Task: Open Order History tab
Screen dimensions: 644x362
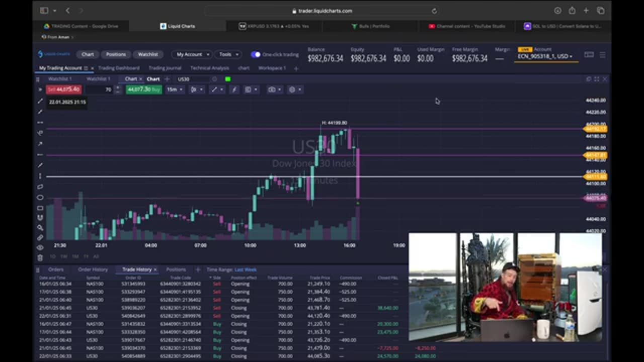Action: click(x=93, y=270)
